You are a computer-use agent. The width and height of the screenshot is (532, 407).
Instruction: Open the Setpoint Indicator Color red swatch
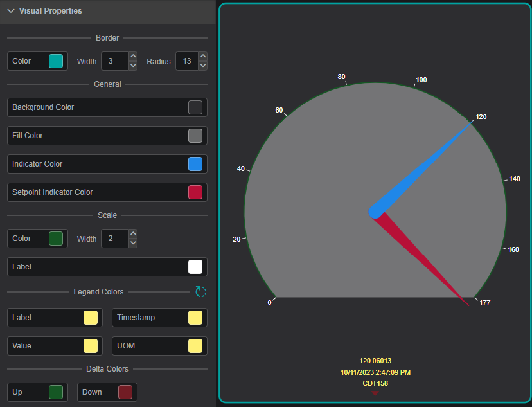click(x=195, y=192)
